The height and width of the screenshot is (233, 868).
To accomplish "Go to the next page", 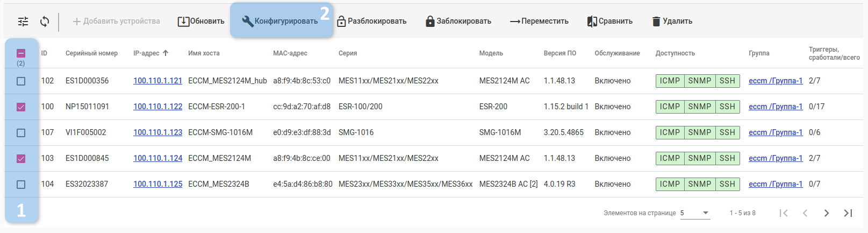I will coord(827,213).
